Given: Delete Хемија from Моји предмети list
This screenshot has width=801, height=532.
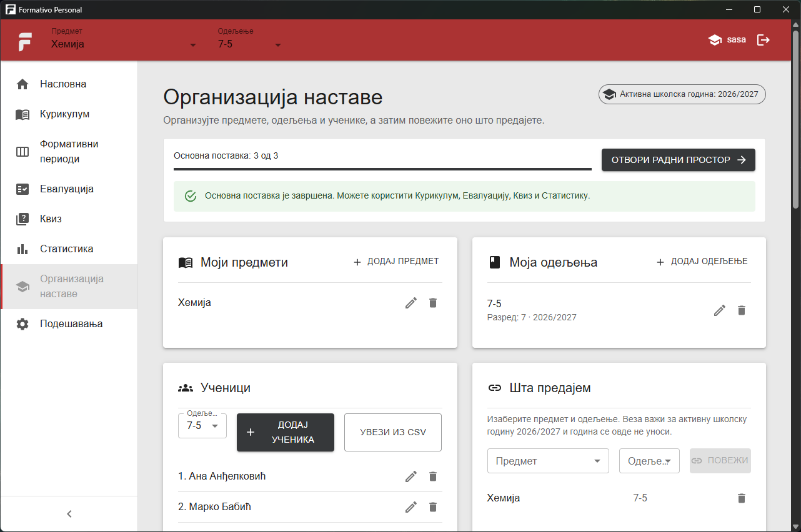Looking at the screenshot, I should pyautogui.click(x=433, y=303).
